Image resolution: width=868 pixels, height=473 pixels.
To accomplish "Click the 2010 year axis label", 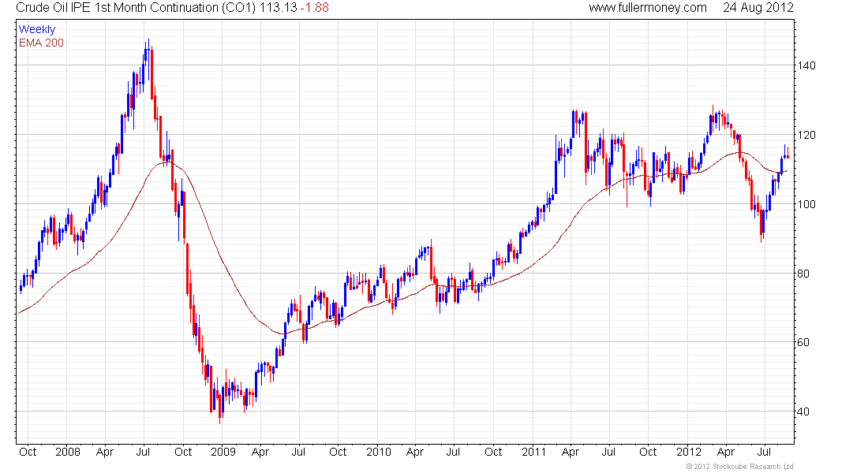I will [379, 452].
